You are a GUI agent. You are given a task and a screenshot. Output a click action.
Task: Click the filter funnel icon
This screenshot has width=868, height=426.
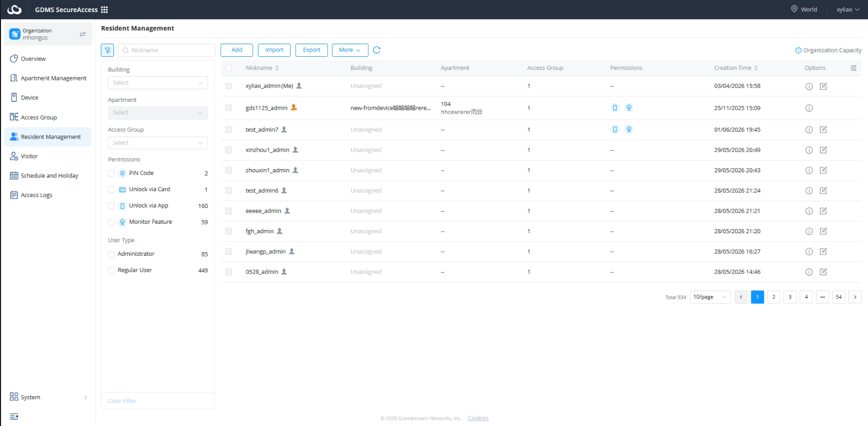click(107, 50)
